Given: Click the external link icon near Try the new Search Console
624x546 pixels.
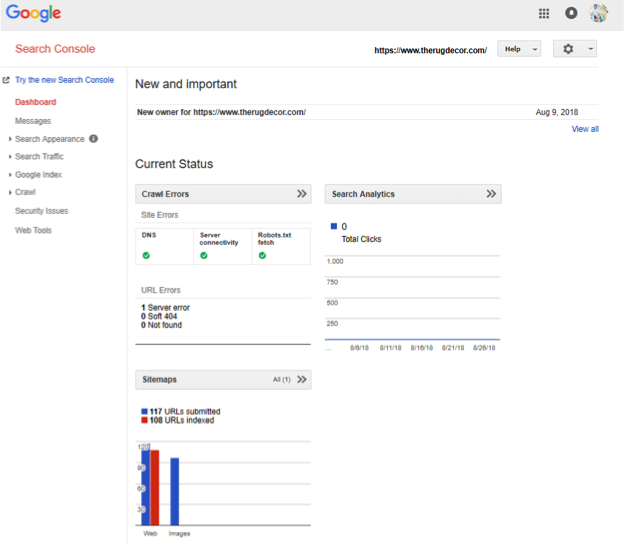Looking at the screenshot, I should [x=6, y=80].
